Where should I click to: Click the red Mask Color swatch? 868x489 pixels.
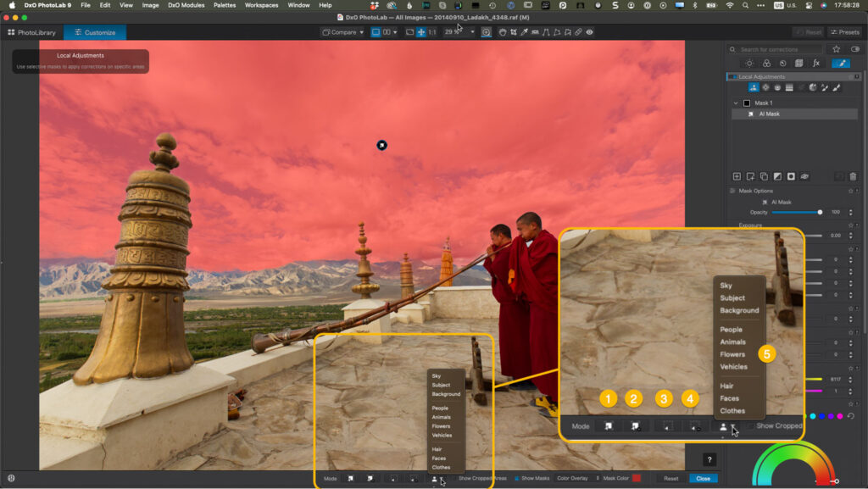637,479
